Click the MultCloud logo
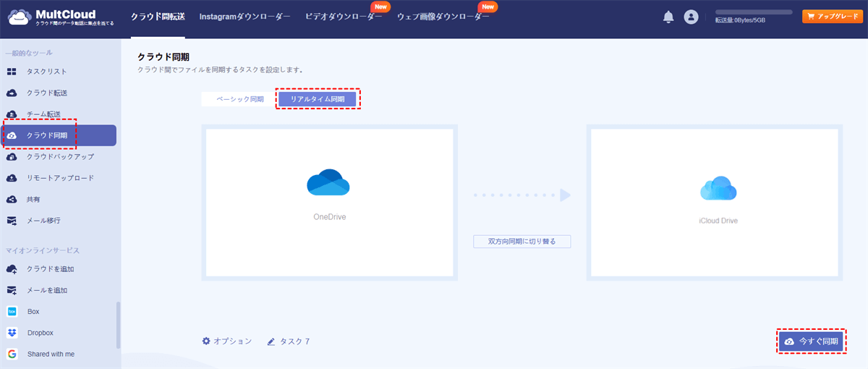The image size is (868, 369). coord(61,17)
